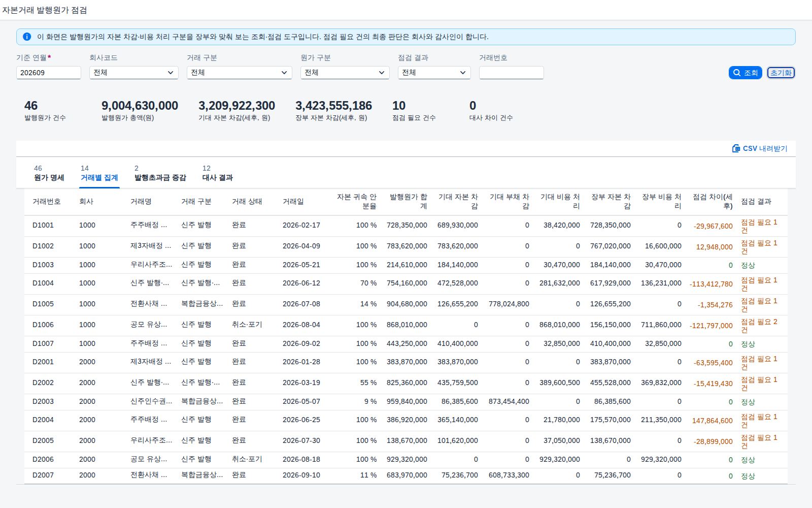Screen dimensions: 812x508
Task: Click the CSV download document icon
Action: coord(736,148)
